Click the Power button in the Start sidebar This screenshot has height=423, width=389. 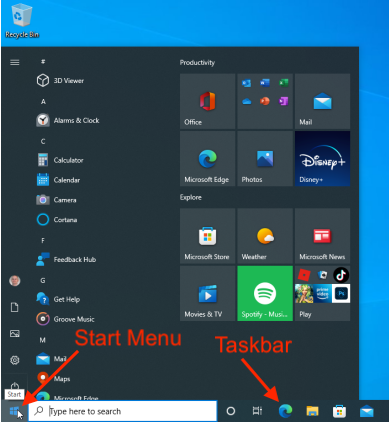(x=15, y=386)
